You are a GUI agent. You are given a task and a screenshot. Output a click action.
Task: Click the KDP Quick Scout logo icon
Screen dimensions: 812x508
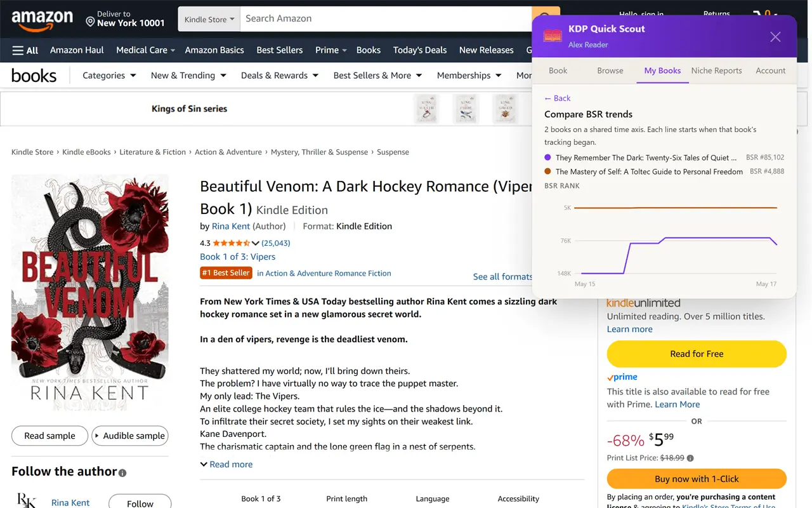(553, 36)
